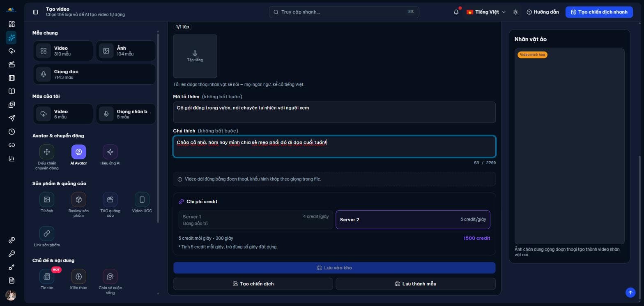Click the scroll-to-top arrow button
The width and height of the screenshot is (644, 306).
(x=630, y=292)
